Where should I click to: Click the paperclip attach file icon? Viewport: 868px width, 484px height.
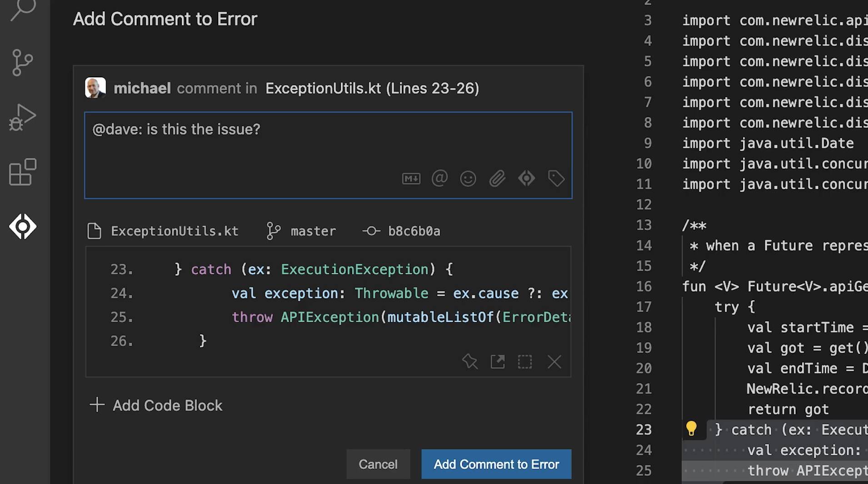tap(497, 178)
